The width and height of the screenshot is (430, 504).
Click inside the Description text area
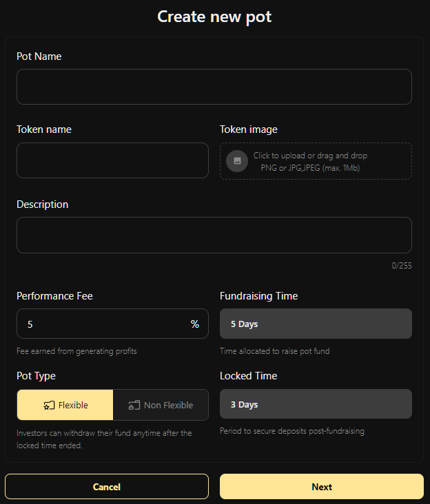coord(214,235)
